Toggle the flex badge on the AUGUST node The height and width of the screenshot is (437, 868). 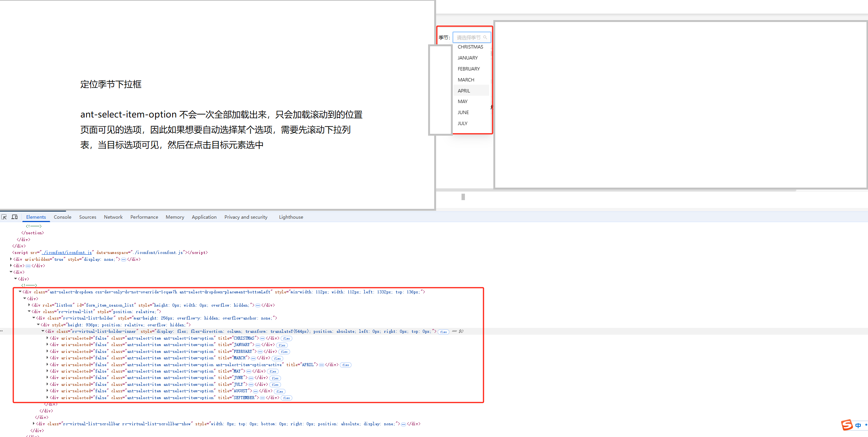[280, 392]
